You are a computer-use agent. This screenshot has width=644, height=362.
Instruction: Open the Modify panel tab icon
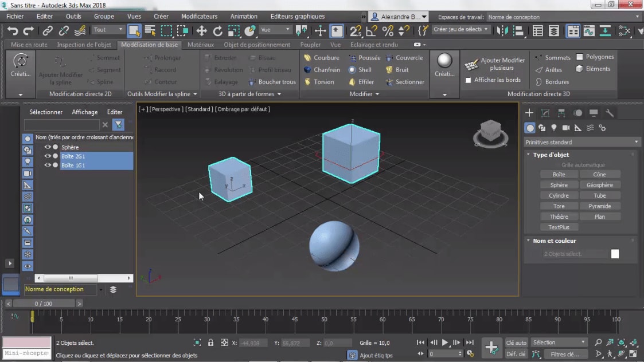click(545, 113)
